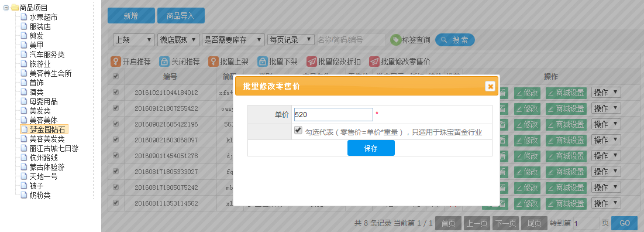Uncheck row 20160912180725​5422 checkbox
Image resolution: width=644 pixels, height=232 pixels.
coord(116,108)
